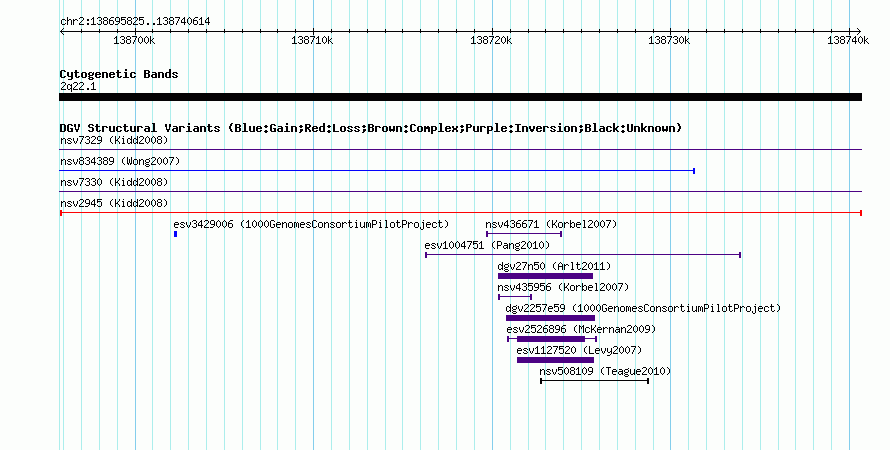Click the black 2q22.1 cytogenetic band

[x=460, y=97]
